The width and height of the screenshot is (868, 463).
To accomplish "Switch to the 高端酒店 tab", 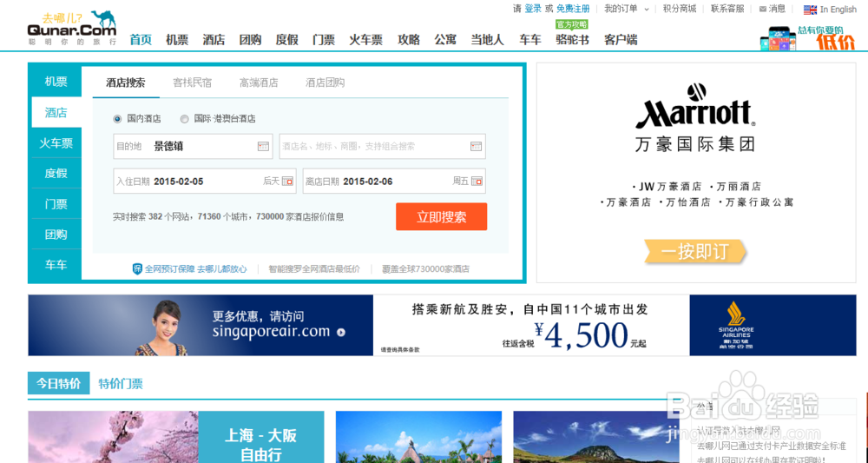I will pos(259,83).
